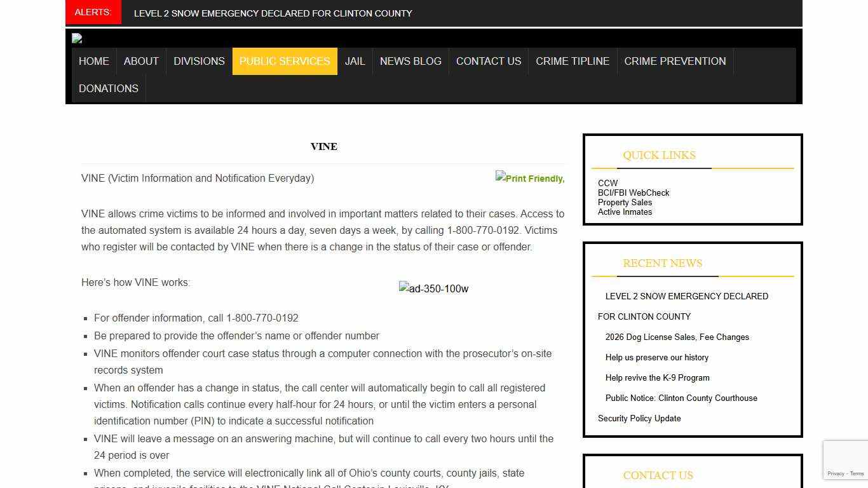Click the snow emergency alert headline
This screenshot has width=868, height=488.
pyautogui.click(x=273, y=13)
